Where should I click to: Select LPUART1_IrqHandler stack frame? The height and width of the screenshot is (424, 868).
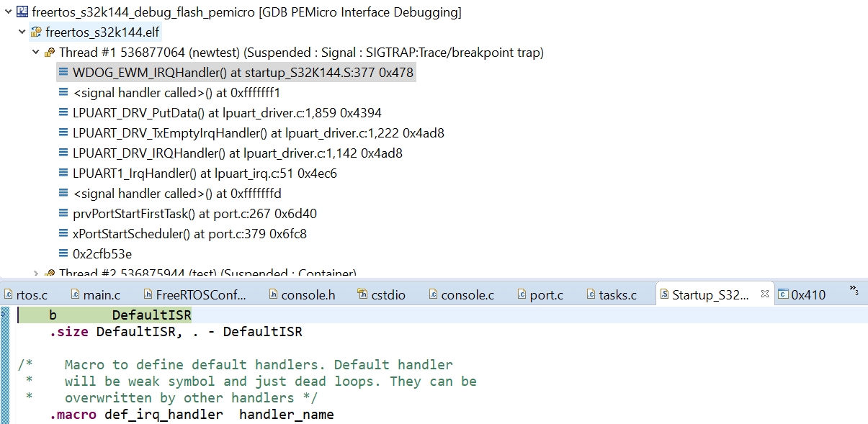click(205, 173)
